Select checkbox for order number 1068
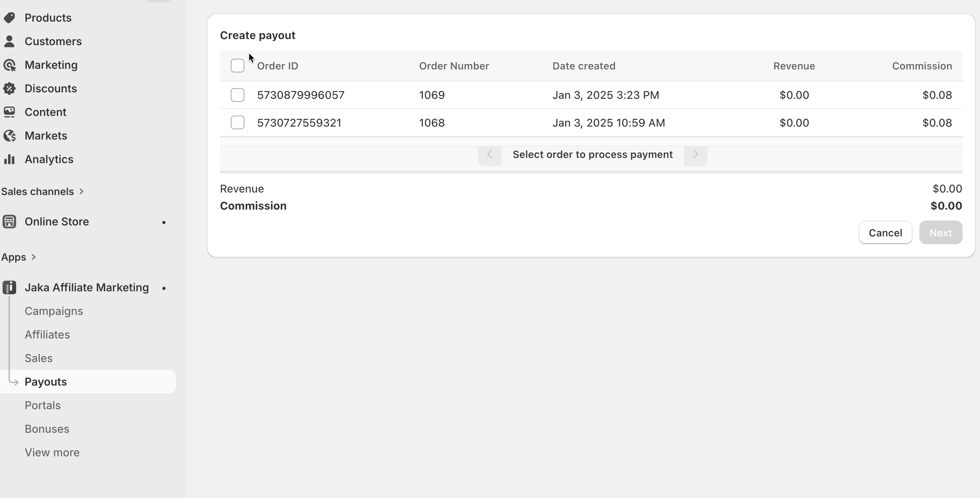Viewport: 980px width, 498px height. (237, 123)
